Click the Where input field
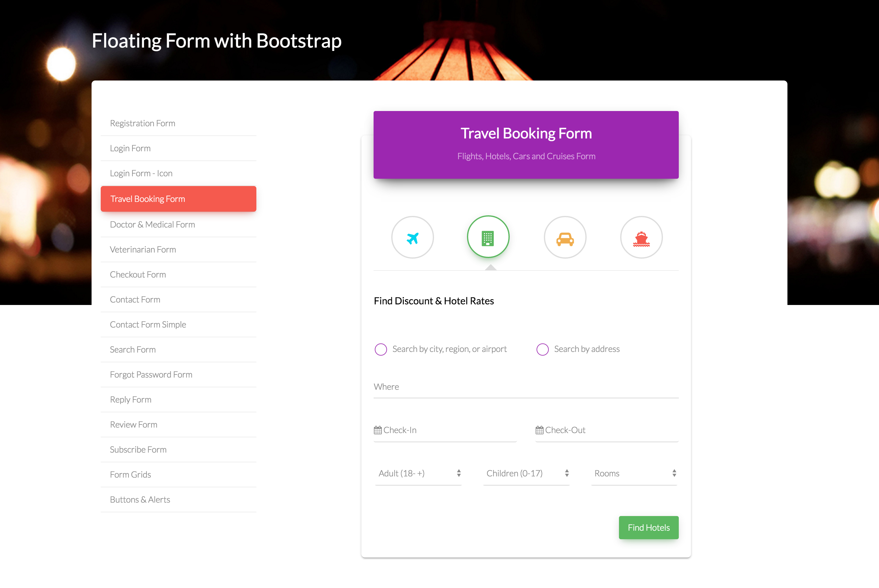This screenshot has width=879, height=588. (526, 387)
